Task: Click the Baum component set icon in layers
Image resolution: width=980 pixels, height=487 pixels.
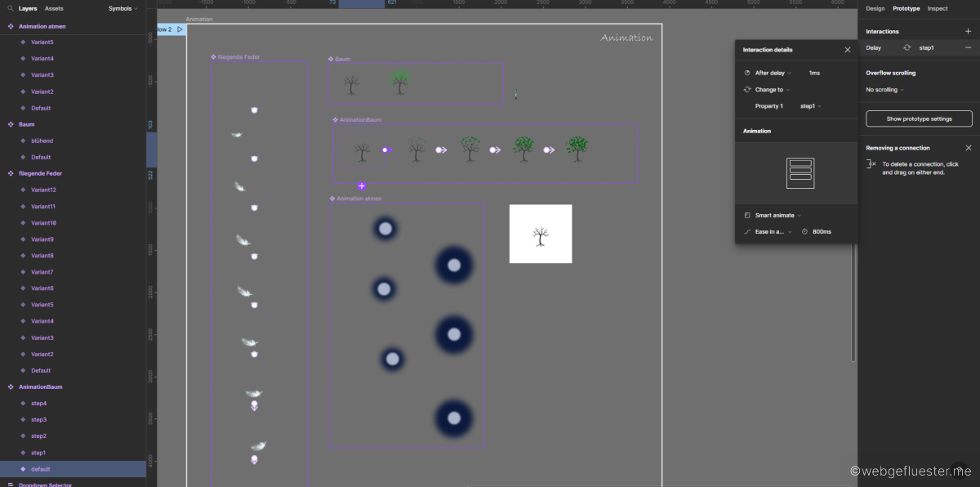Action: click(11, 124)
